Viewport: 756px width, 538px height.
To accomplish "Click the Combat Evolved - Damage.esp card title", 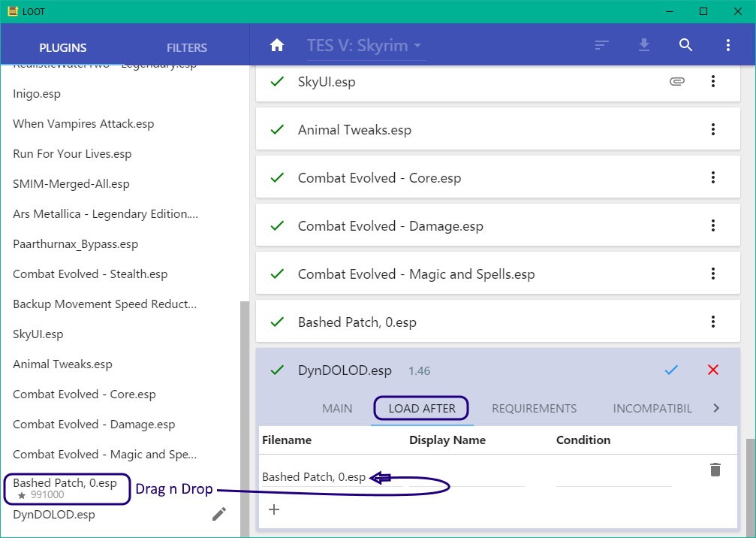I will [390, 226].
